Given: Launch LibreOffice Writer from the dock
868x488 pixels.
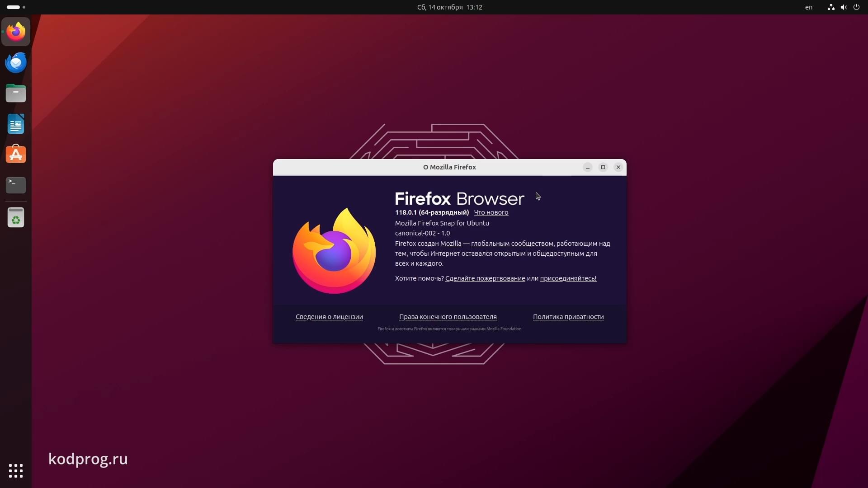Looking at the screenshot, I should tap(16, 124).
